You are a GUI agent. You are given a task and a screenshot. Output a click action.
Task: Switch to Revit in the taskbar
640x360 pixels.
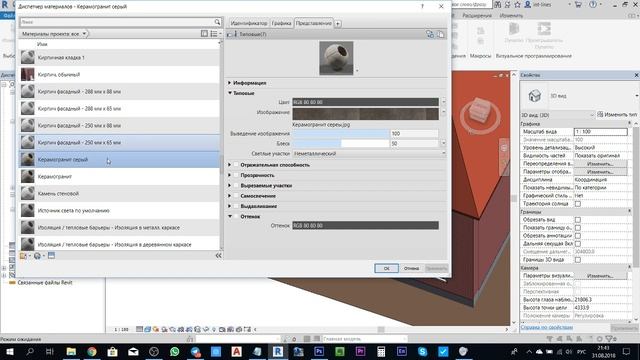[x=278, y=351]
